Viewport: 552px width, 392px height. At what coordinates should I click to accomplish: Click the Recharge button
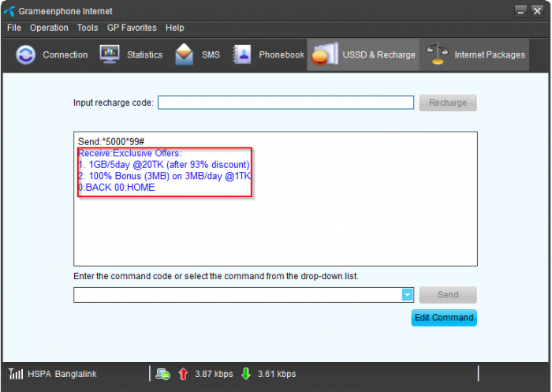[448, 103]
